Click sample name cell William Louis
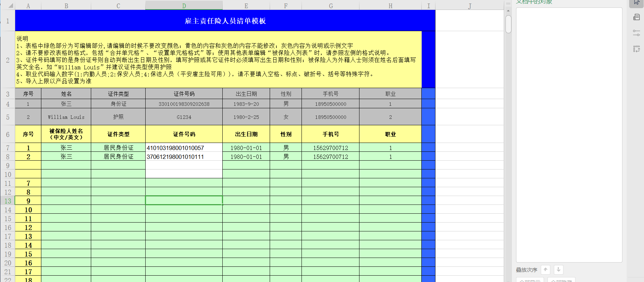This screenshot has height=282, width=644. 66,117
